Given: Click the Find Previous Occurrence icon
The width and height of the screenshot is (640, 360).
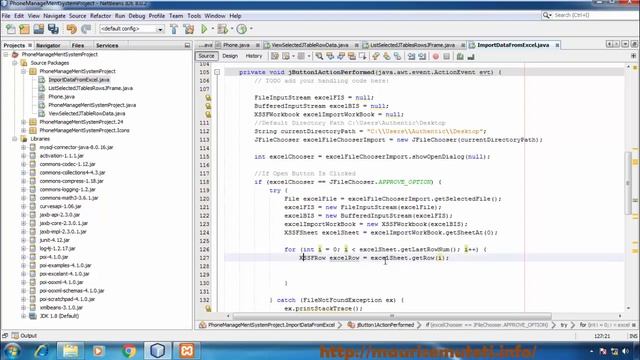Looking at the screenshot, I should pos(330,56).
